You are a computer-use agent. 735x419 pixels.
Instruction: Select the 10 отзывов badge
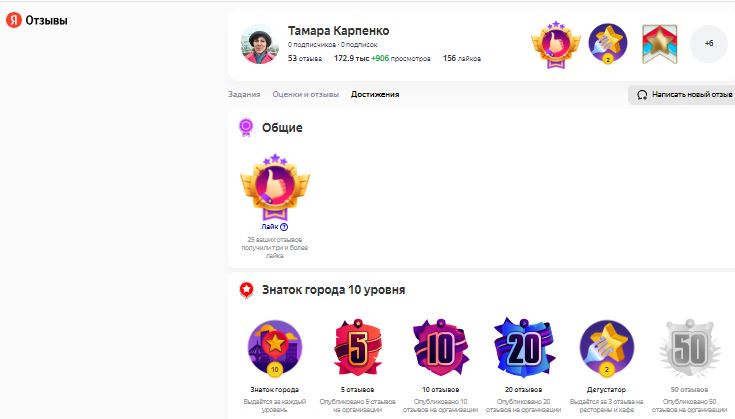pos(441,348)
